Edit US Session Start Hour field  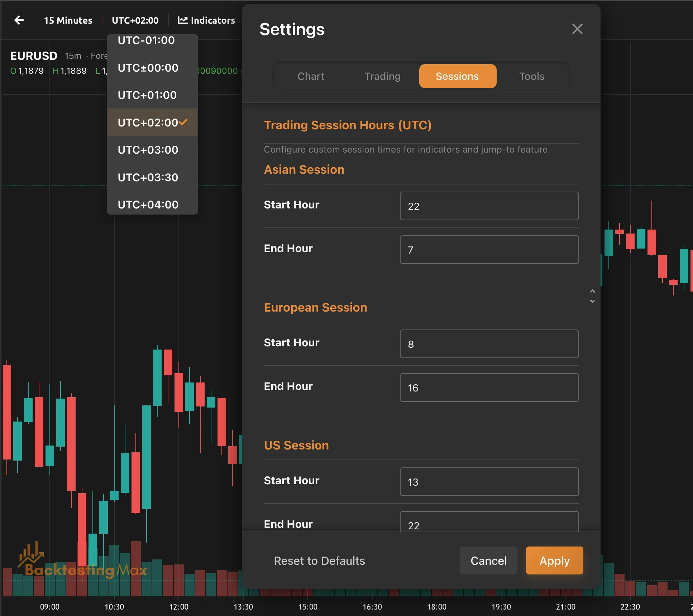[x=489, y=482]
